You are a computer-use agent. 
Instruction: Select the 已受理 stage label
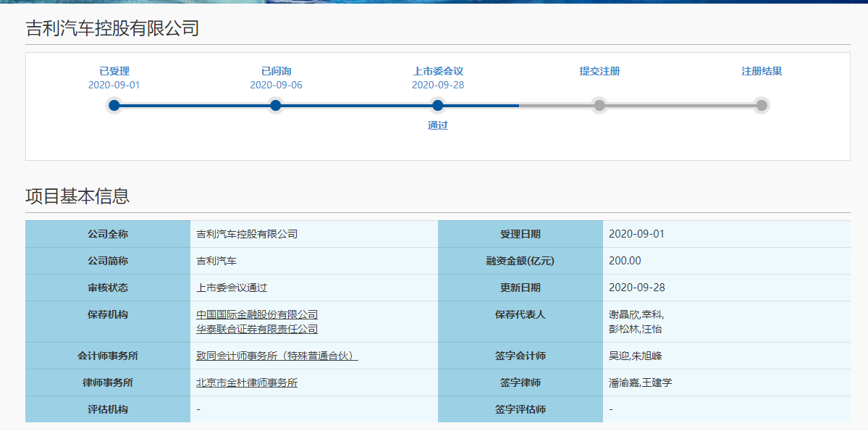[114, 71]
